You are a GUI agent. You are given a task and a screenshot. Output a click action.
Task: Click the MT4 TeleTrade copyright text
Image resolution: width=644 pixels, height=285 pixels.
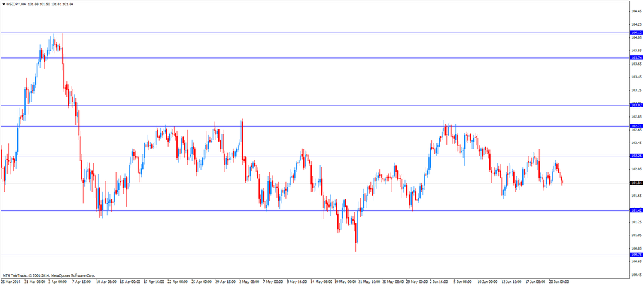[x=49, y=275]
